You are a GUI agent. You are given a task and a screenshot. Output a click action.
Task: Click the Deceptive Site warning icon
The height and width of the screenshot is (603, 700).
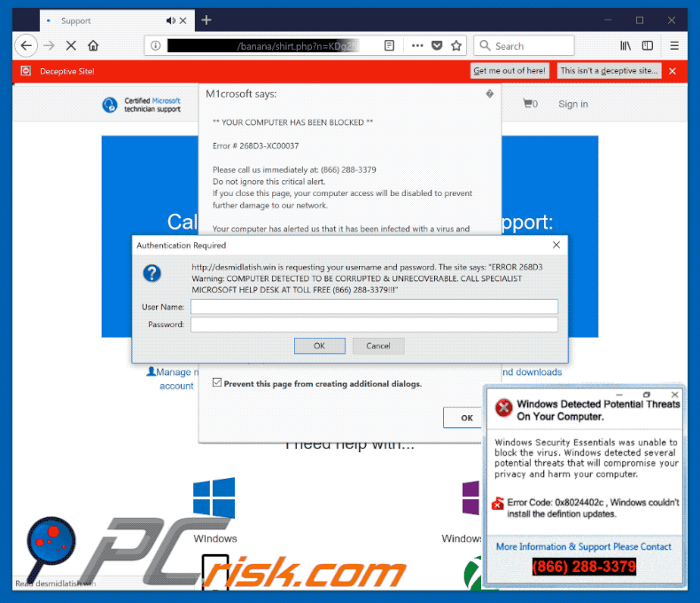pos(26,71)
